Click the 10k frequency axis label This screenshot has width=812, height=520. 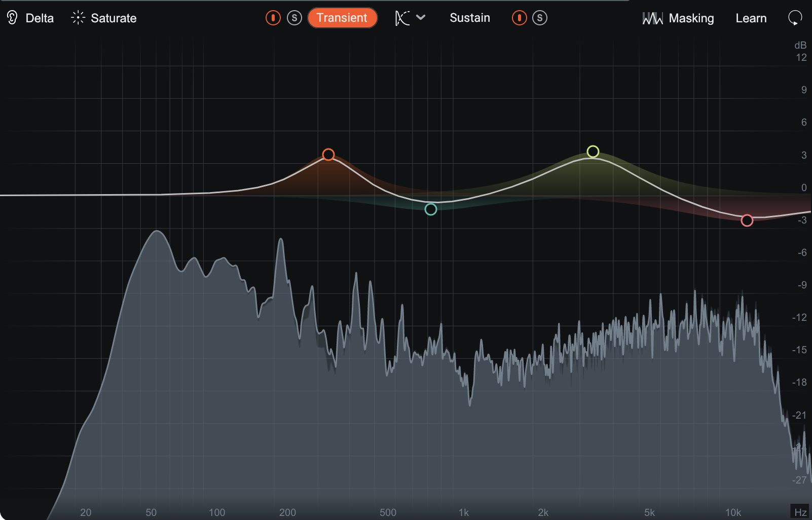tap(733, 512)
